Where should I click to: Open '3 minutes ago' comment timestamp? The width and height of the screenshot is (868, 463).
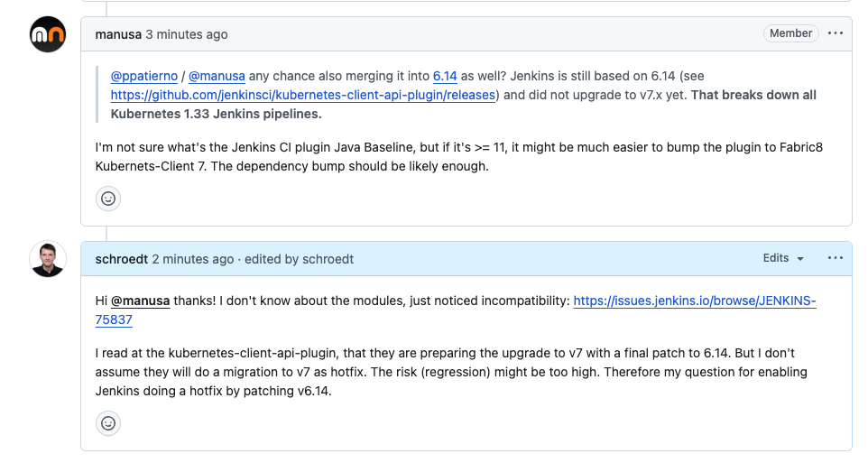click(187, 34)
